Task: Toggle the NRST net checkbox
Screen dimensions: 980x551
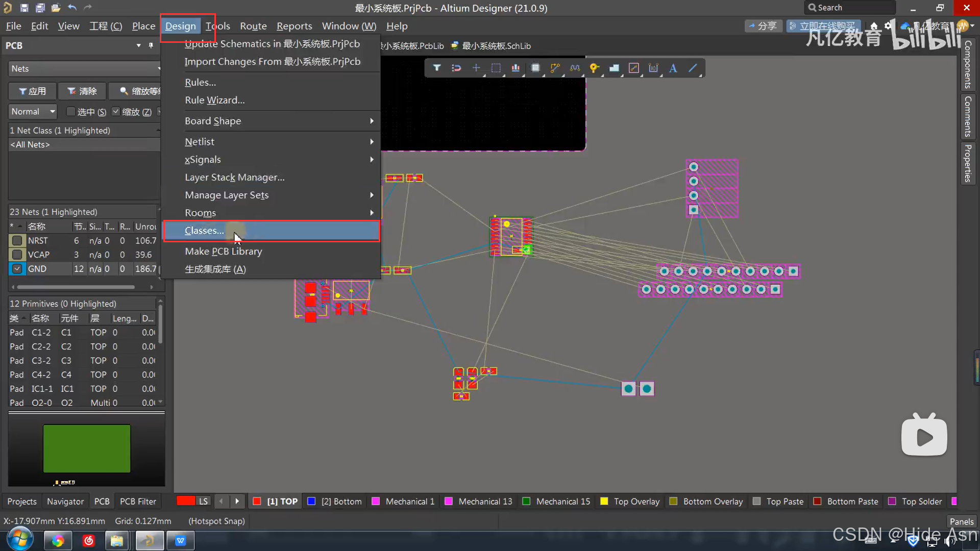Action: (17, 240)
